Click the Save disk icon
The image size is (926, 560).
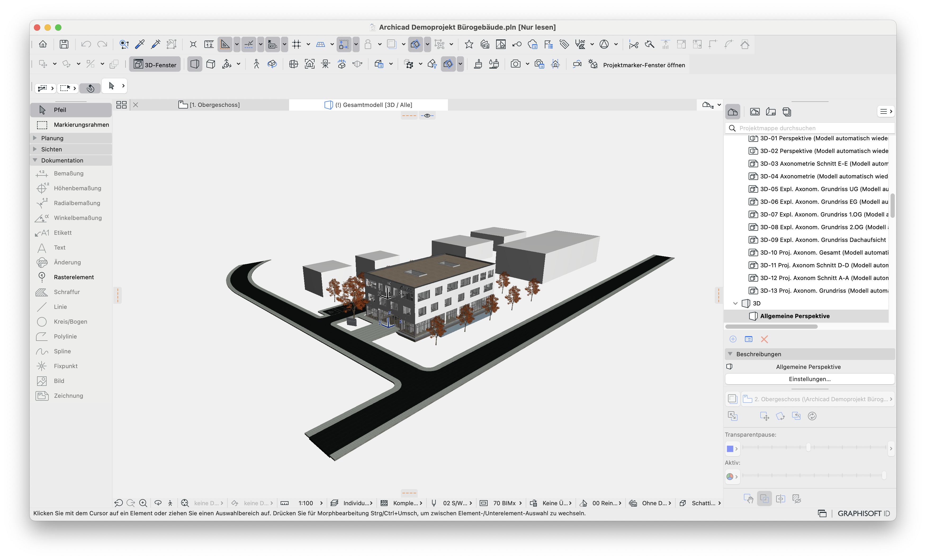point(64,44)
